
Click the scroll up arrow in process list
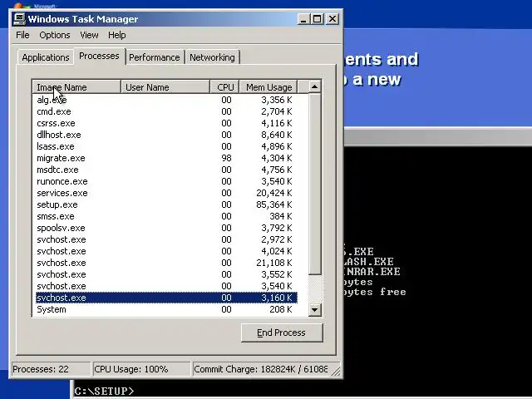(x=314, y=86)
